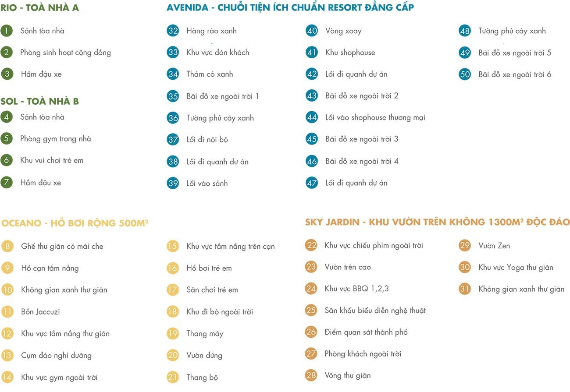570x392 pixels.
Task: Select the gold number 29 Zen badge
Action: 465,246
